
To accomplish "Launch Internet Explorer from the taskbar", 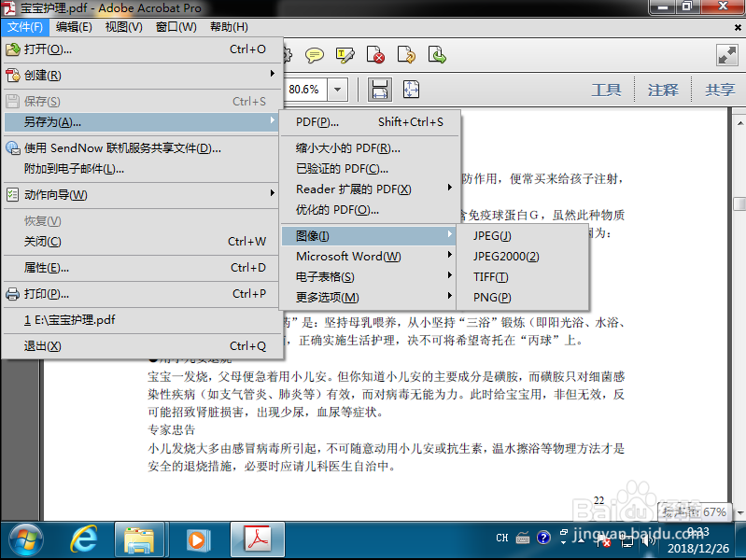I will (83, 539).
